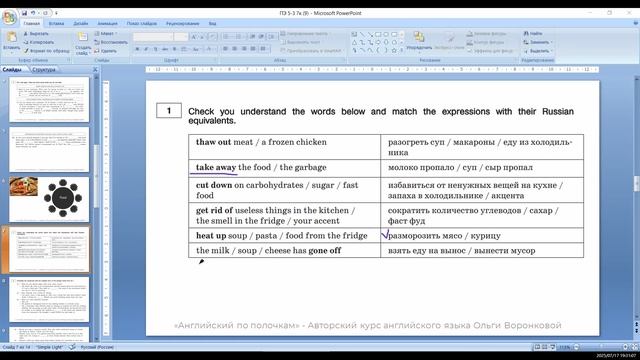Open the Анимация ribbon tab

point(107,24)
